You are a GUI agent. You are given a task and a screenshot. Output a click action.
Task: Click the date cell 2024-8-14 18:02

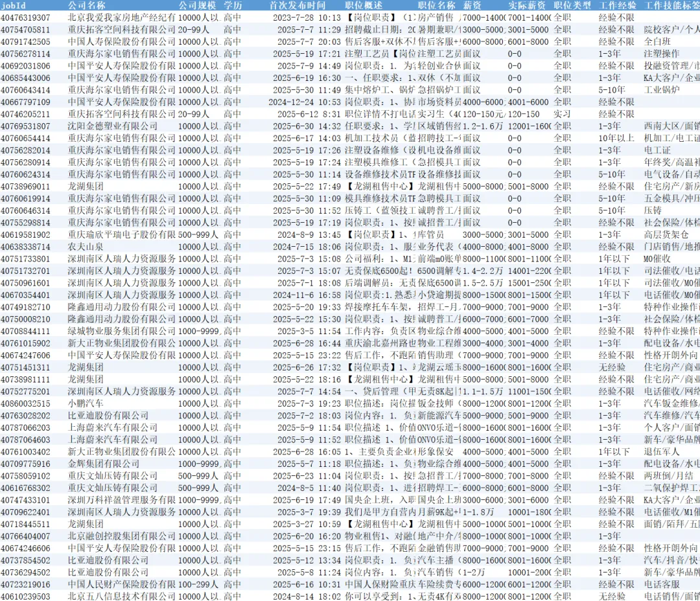[307, 596]
